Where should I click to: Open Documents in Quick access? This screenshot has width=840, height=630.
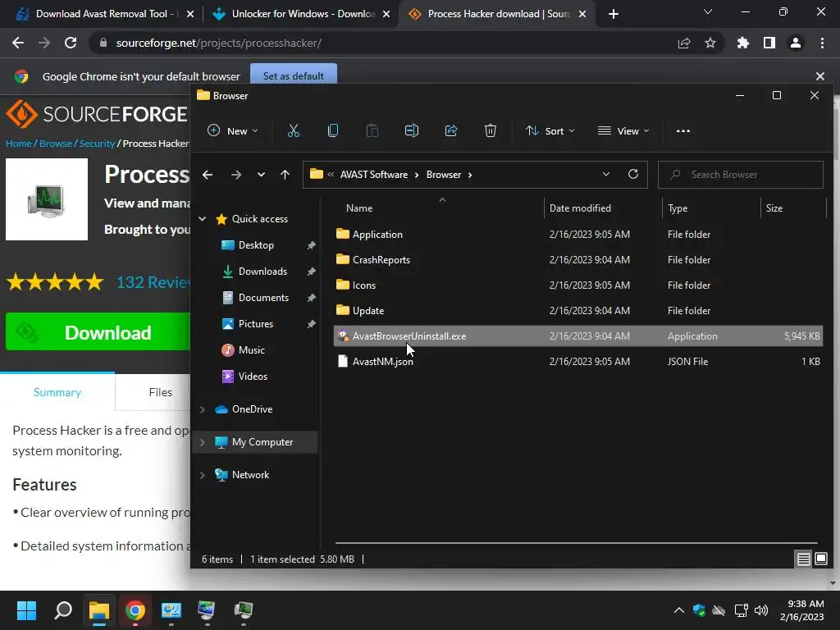[x=263, y=298]
